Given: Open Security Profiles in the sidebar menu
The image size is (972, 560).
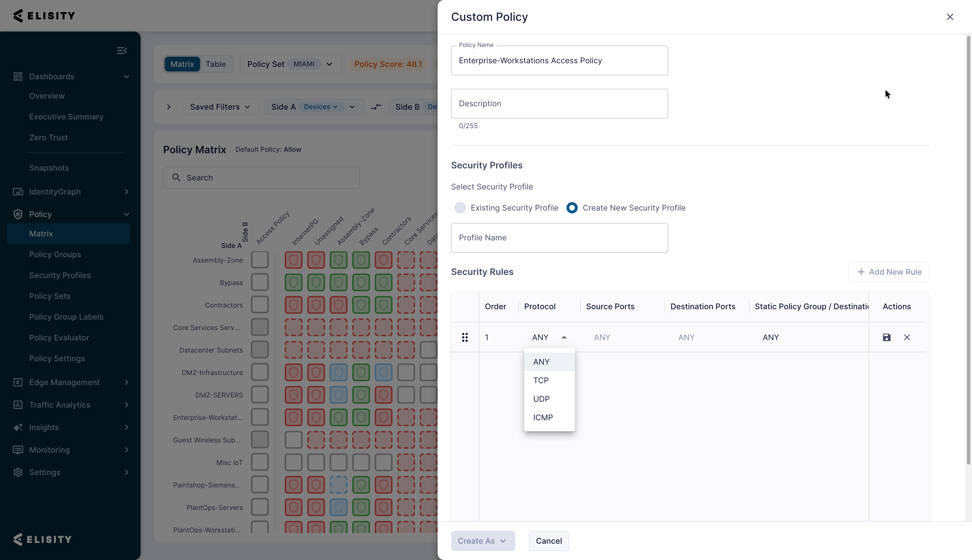Looking at the screenshot, I should (60, 276).
